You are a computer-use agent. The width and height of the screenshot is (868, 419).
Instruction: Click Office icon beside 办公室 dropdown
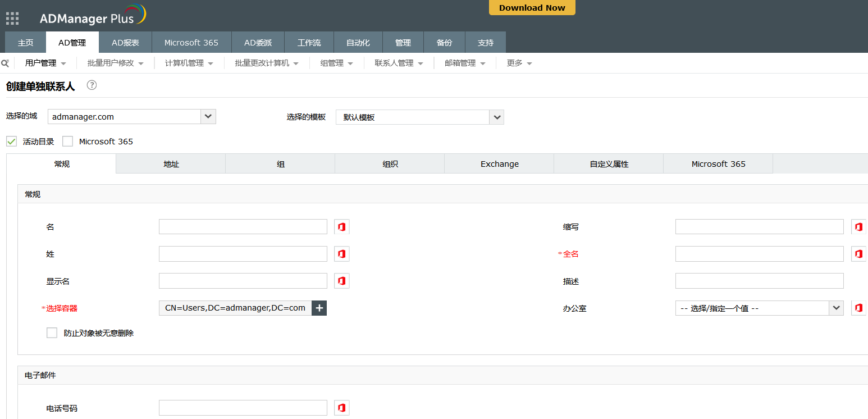(x=858, y=308)
